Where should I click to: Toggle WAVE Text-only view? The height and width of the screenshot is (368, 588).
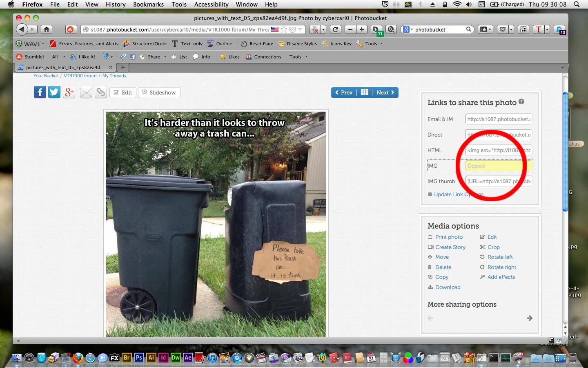pos(187,44)
